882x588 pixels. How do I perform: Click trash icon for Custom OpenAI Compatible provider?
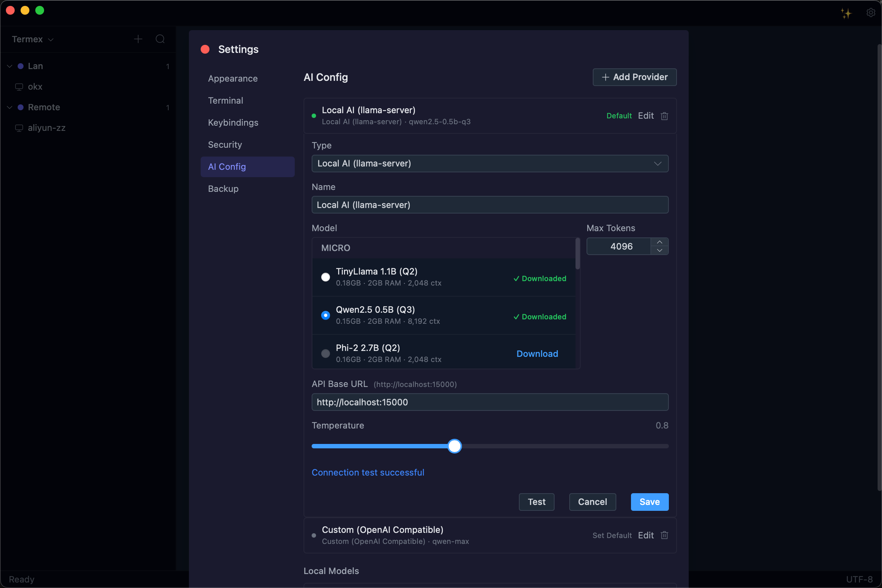point(664,535)
